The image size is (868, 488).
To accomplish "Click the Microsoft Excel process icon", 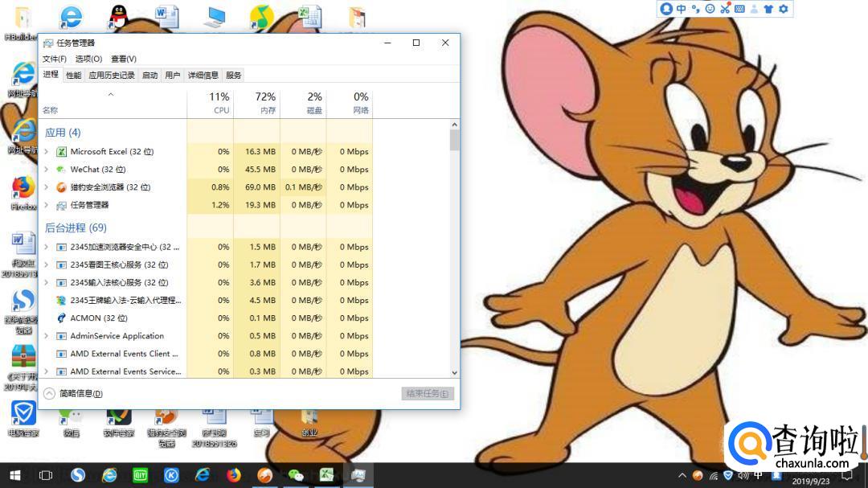I will click(61, 152).
